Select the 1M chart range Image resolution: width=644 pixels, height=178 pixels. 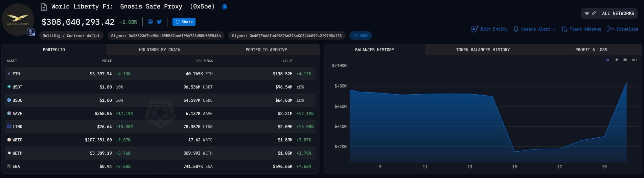(x=616, y=60)
